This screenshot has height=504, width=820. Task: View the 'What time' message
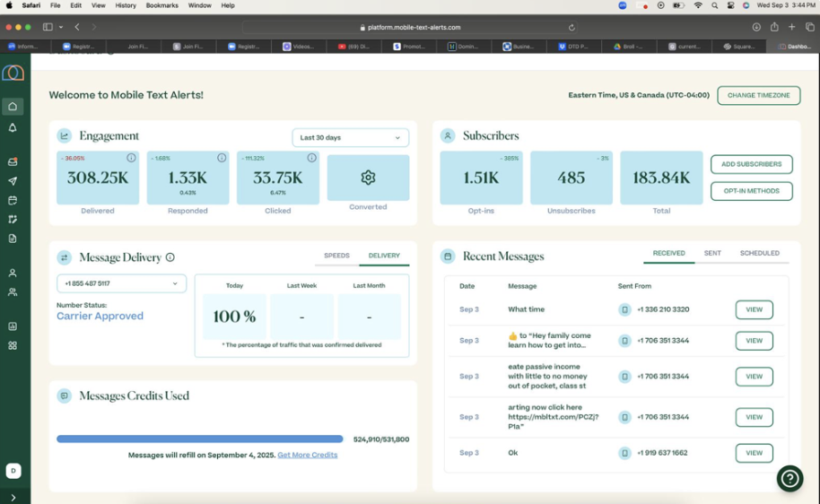[x=755, y=309]
